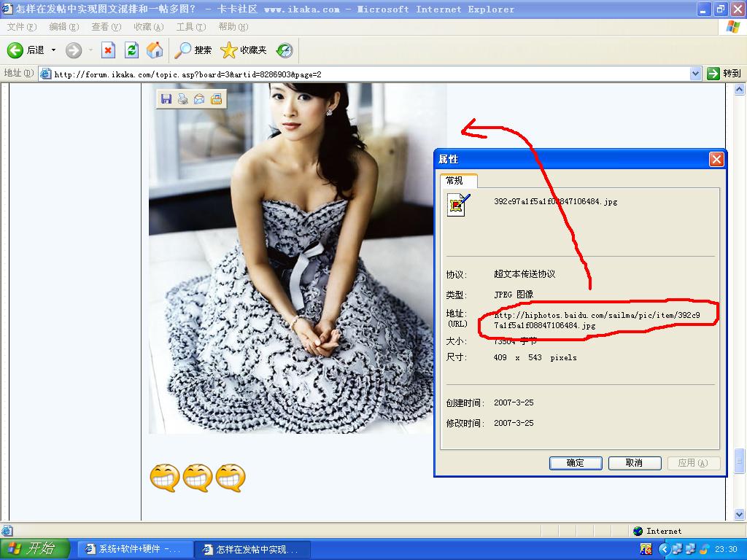
Task: Go to the home page icon
Action: click(155, 50)
